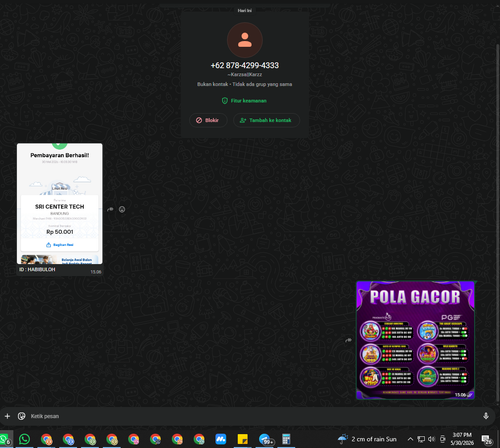500x448 pixels.
Task: Open WhatsApp taskbar icon without badge
Action: [24, 439]
